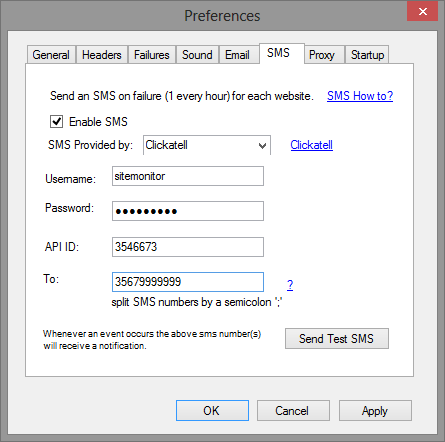Click the Send Test SMS button
This screenshot has width=445, height=442.
337,339
